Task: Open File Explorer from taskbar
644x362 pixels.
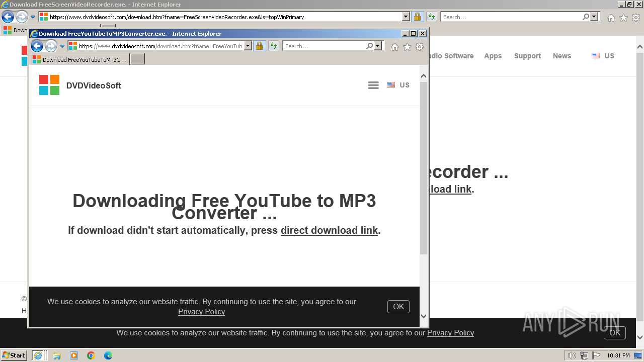Action: (57, 355)
